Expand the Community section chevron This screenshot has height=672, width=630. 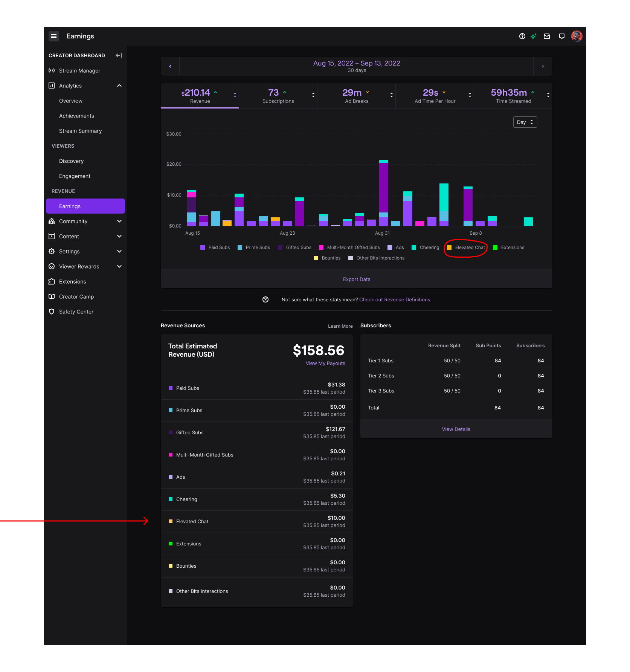coord(119,221)
